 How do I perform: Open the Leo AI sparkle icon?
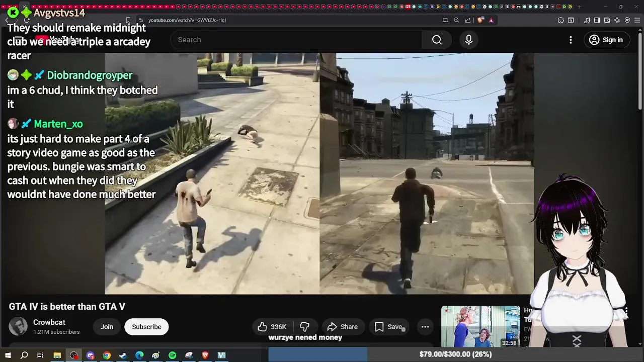(x=617, y=20)
